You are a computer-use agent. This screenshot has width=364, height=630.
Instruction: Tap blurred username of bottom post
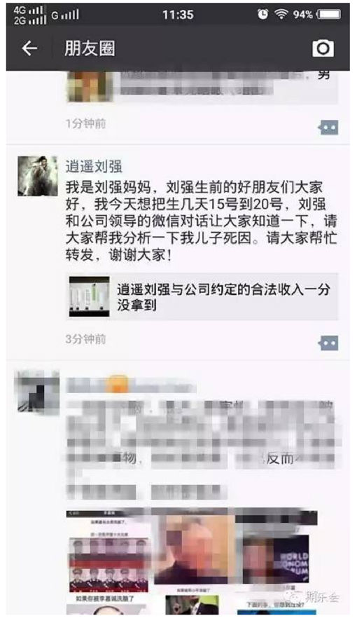(131, 385)
